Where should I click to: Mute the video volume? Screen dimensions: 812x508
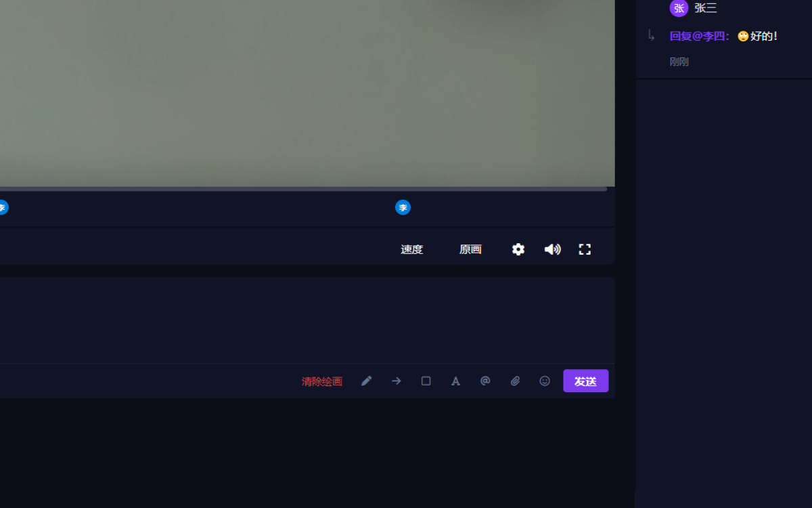[552, 249]
